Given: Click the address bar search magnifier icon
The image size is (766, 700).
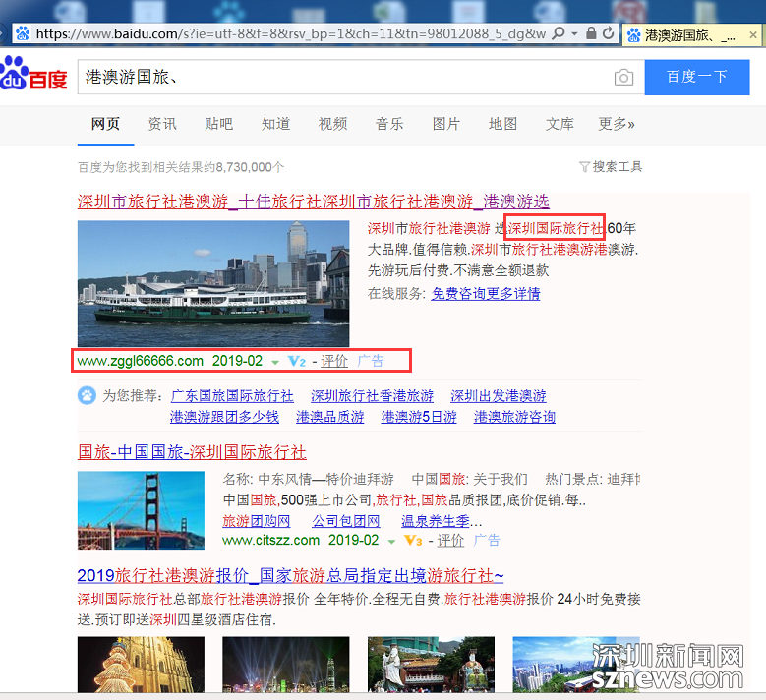Looking at the screenshot, I should point(559,33).
